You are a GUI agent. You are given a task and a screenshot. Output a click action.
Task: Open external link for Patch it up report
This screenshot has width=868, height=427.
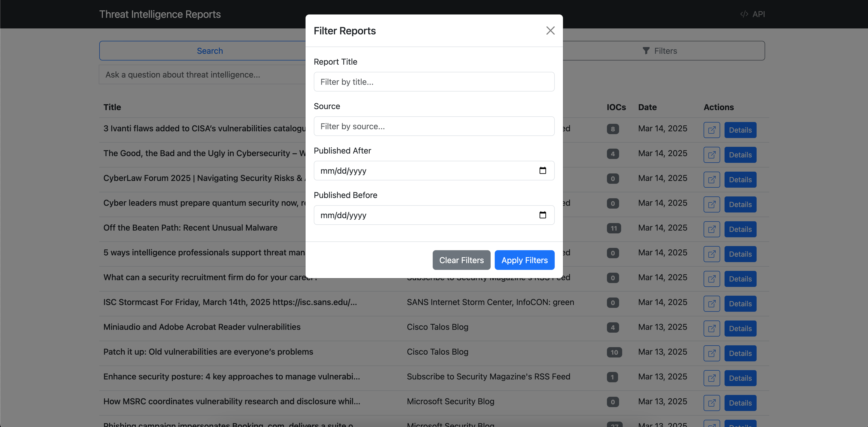711,353
